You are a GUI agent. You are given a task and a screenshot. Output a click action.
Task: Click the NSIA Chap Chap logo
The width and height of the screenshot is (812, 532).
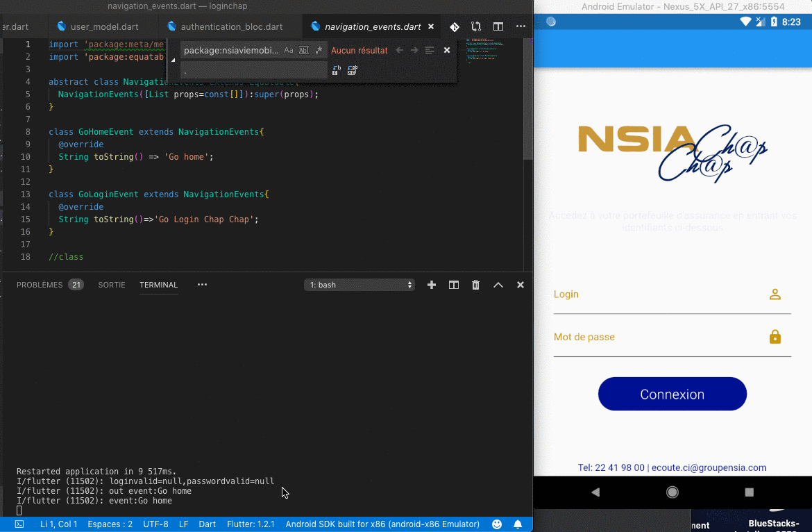point(673,153)
